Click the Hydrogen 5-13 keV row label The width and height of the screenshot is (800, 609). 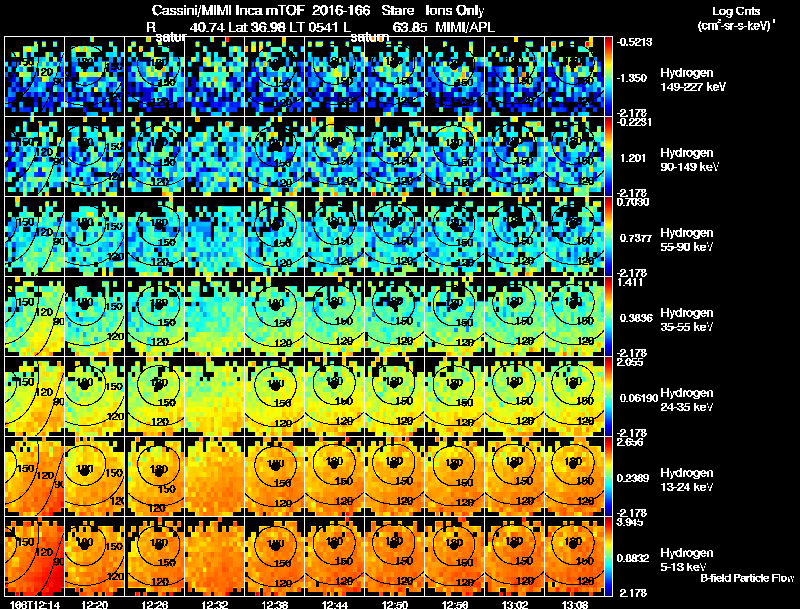coord(686,560)
